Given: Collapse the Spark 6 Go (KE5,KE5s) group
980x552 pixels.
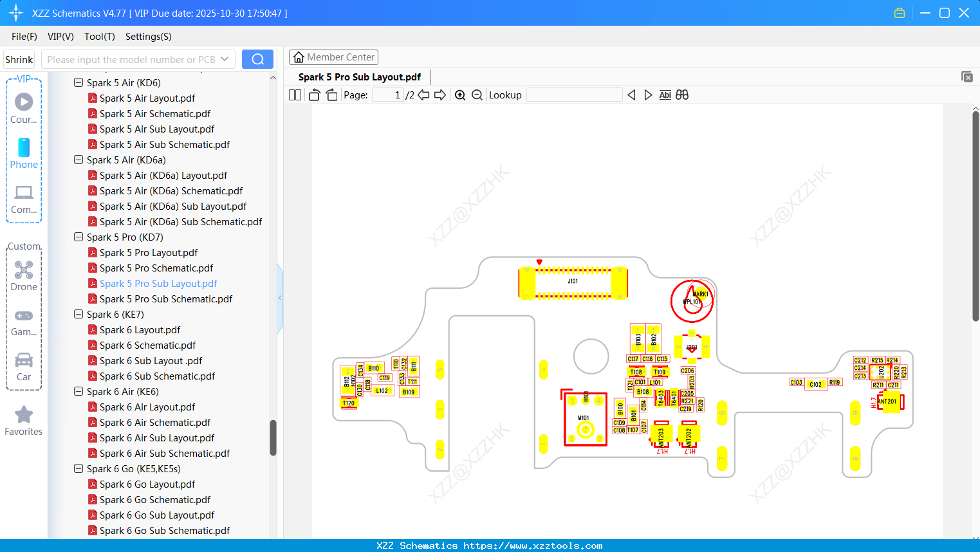Looking at the screenshot, I should (78, 468).
